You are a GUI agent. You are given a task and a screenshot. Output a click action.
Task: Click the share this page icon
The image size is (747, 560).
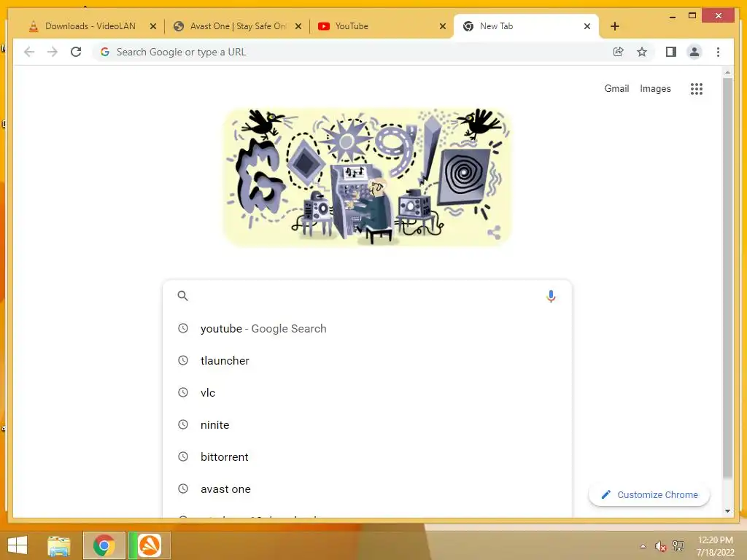[x=619, y=52]
